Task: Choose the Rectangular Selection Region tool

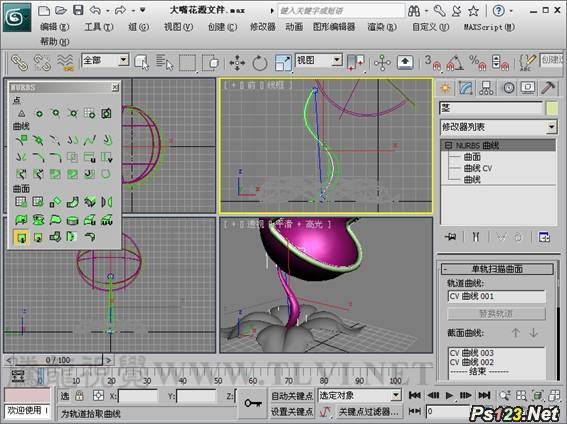Action: pos(187,63)
